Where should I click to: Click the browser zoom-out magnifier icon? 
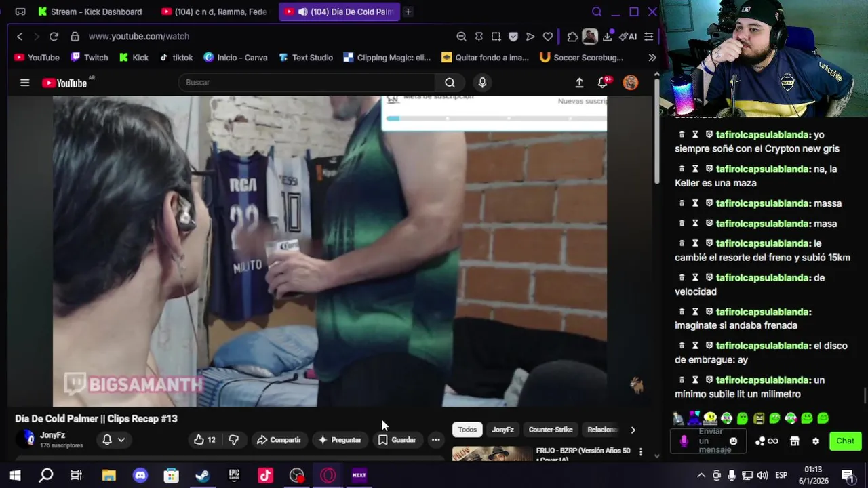(x=461, y=37)
